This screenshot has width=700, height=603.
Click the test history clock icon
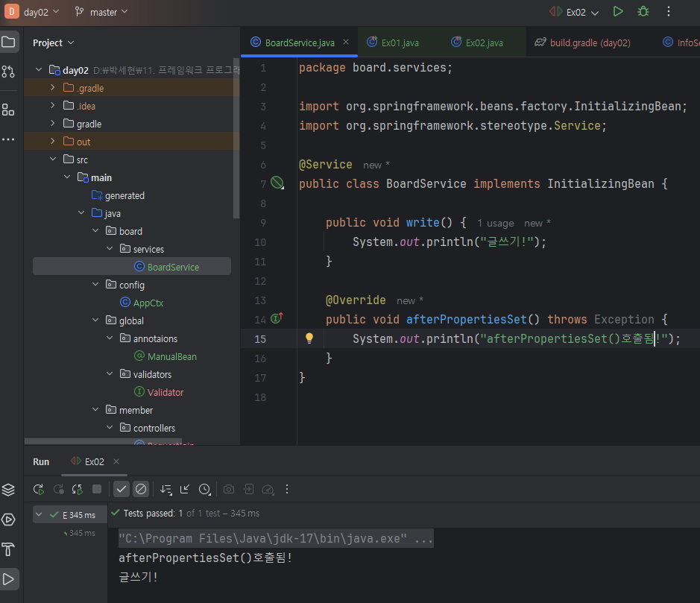click(204, 489)
